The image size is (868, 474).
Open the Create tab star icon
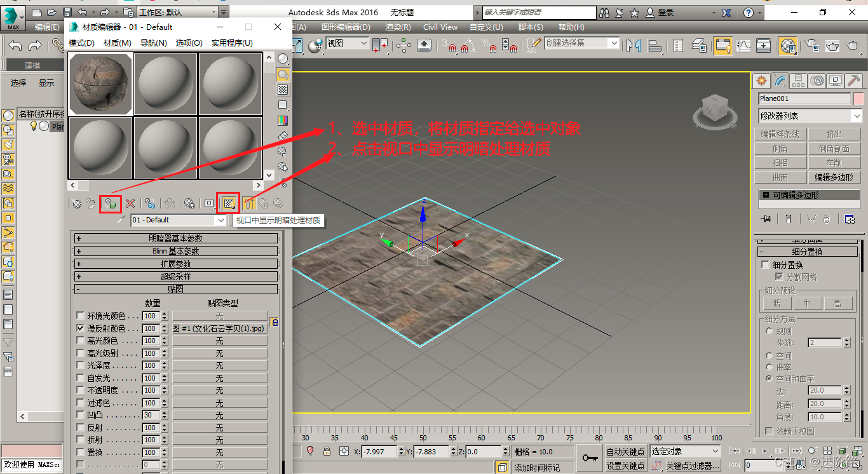[x=762, y=81]
